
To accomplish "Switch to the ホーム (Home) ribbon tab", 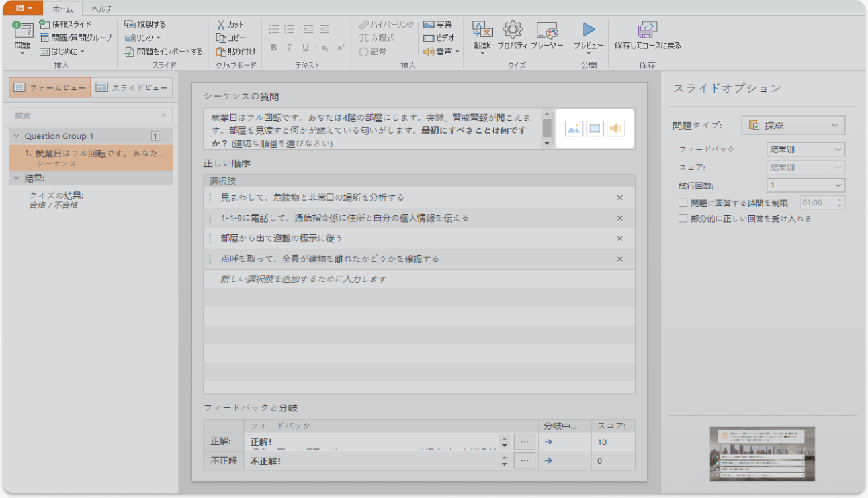I will pyautogui.click(x=63, y=9).
